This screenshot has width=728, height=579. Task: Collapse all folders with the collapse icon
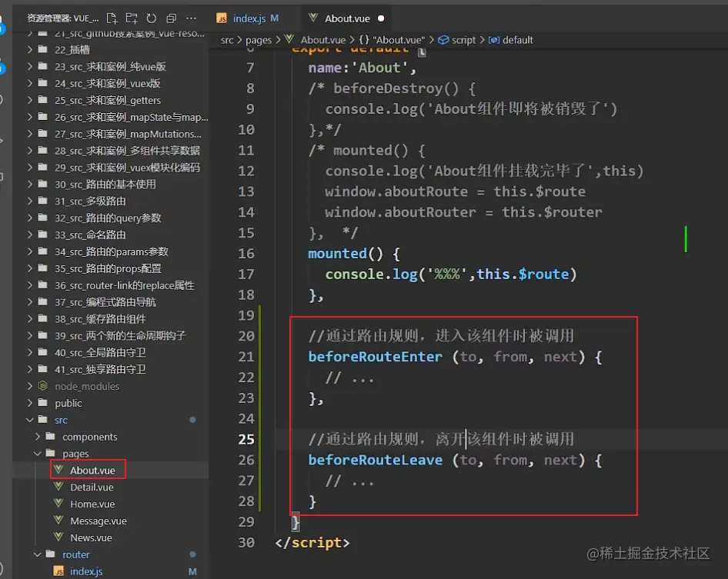tap(172, 18)
